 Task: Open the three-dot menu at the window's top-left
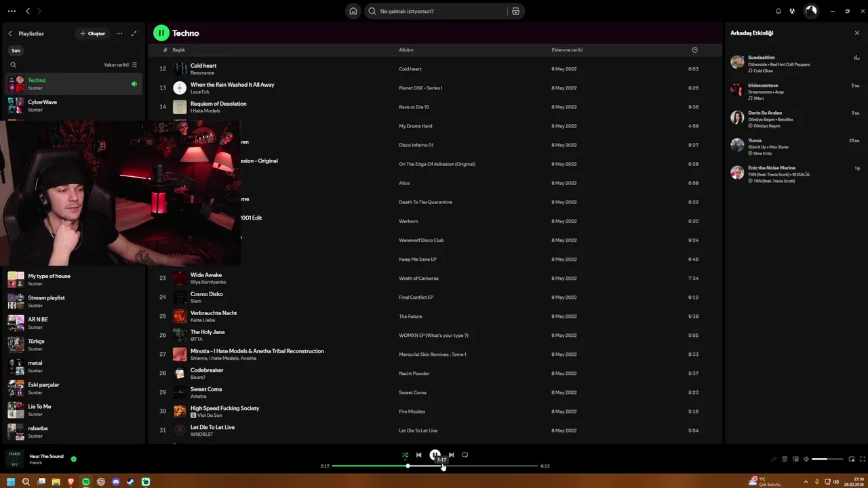10,11
